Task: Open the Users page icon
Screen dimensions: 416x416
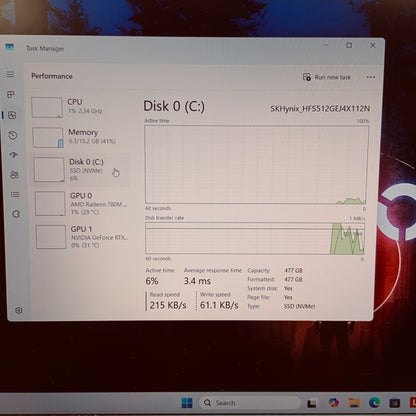Action: click(x=14, y=175)
